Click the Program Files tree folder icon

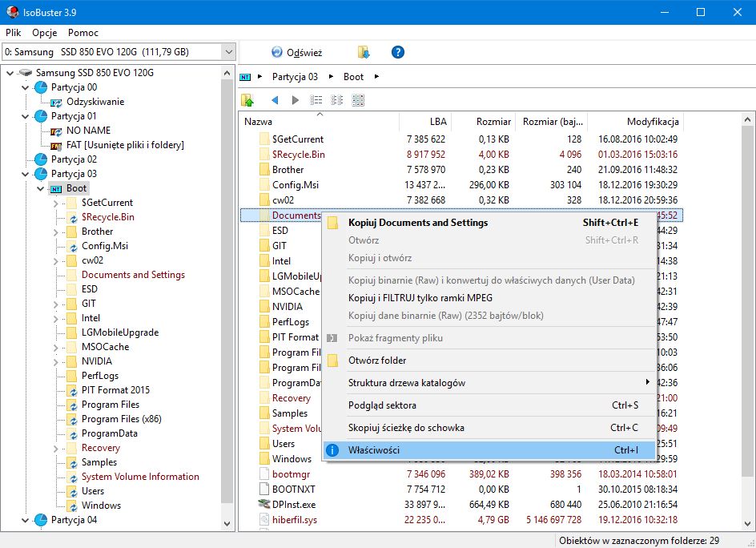72,405
